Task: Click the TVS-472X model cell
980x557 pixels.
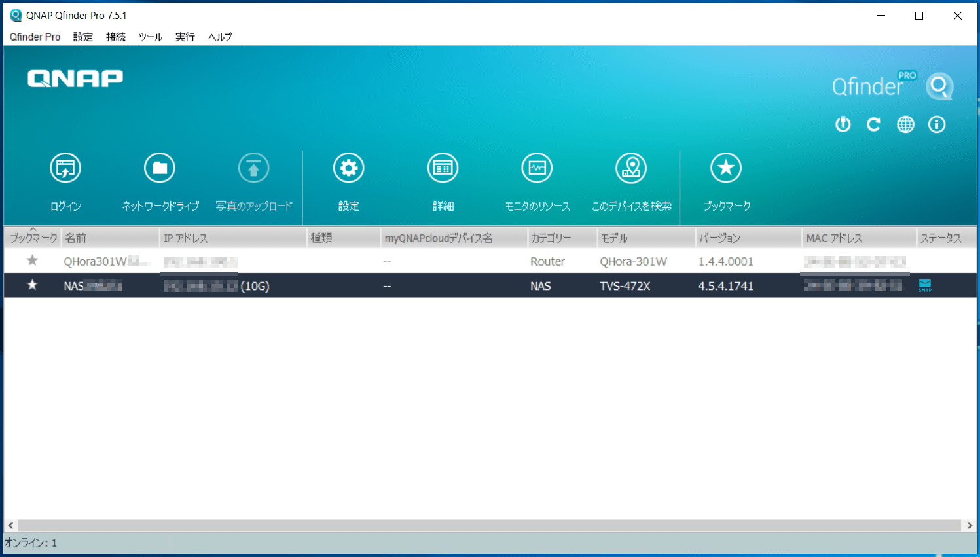Action: (x=625, y=286)
